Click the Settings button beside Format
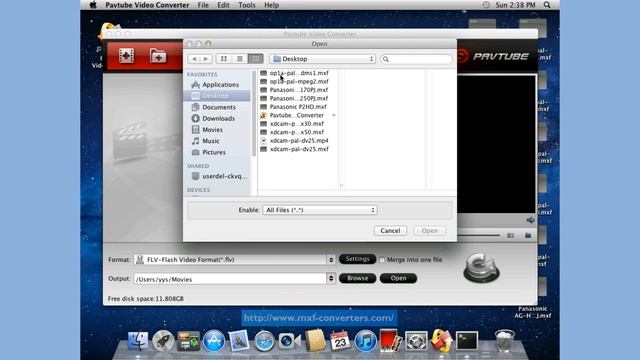Viewport: 640px width, 360px height. click(357, 259)
